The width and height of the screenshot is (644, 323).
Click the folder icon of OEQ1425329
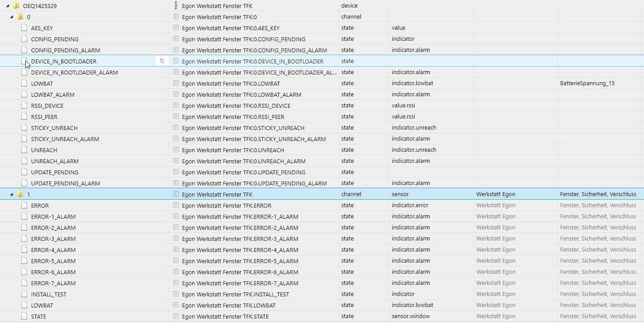pos(16,6)
